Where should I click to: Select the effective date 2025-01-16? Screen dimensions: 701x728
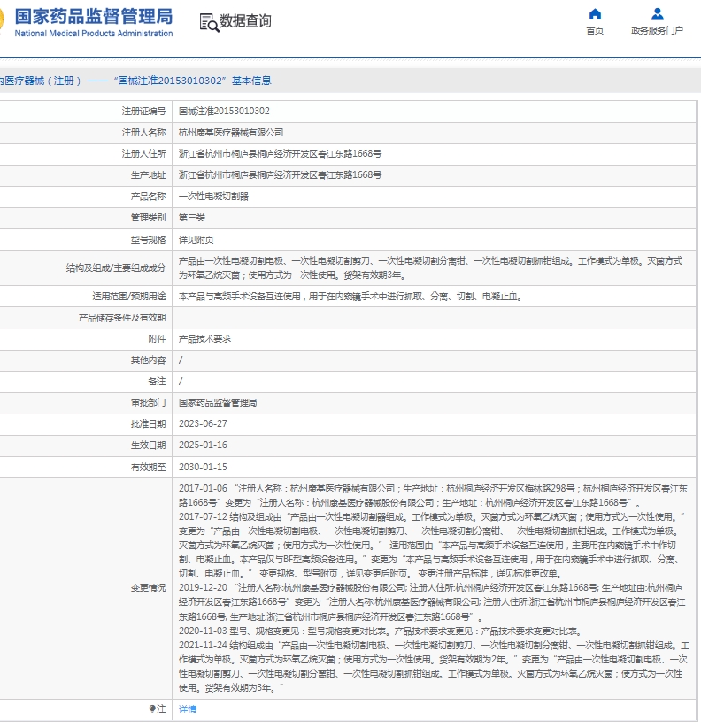tap(203, 445)
